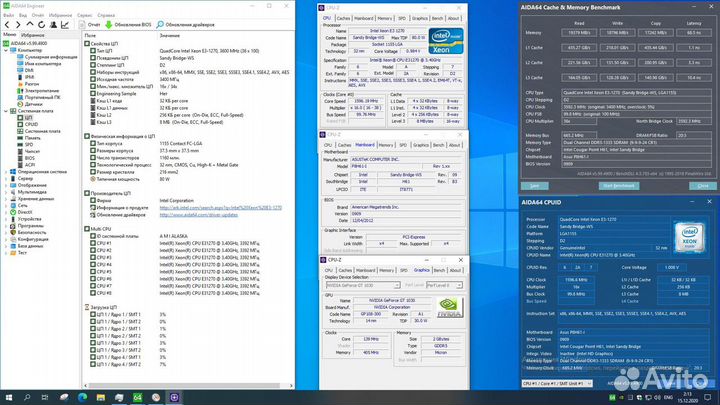
Task: Open File Explorer from the taskbar
Action: pos(101,397)
